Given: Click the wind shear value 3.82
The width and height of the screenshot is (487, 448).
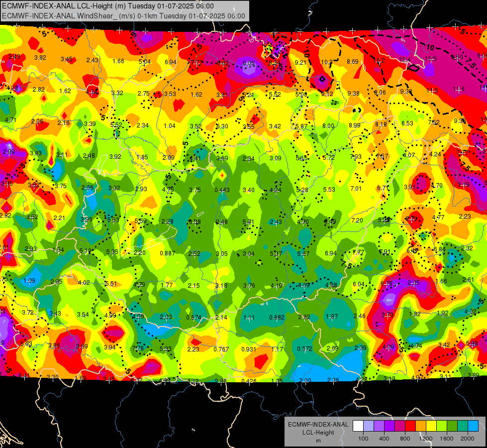Looking at the screenshot, I should (x=40, y=58).
